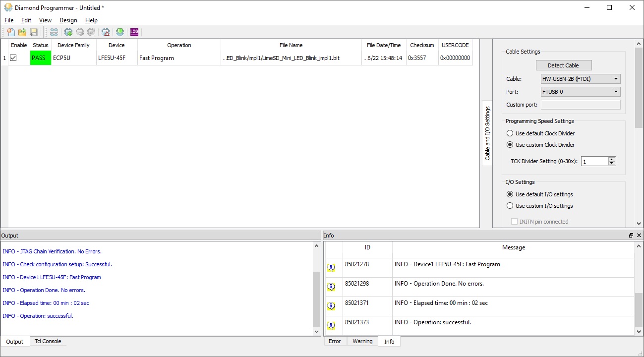The height and width of the screenshot is (357, 644).
Task: Click the chip icon with red warning triangle
Action: (106, 32)
